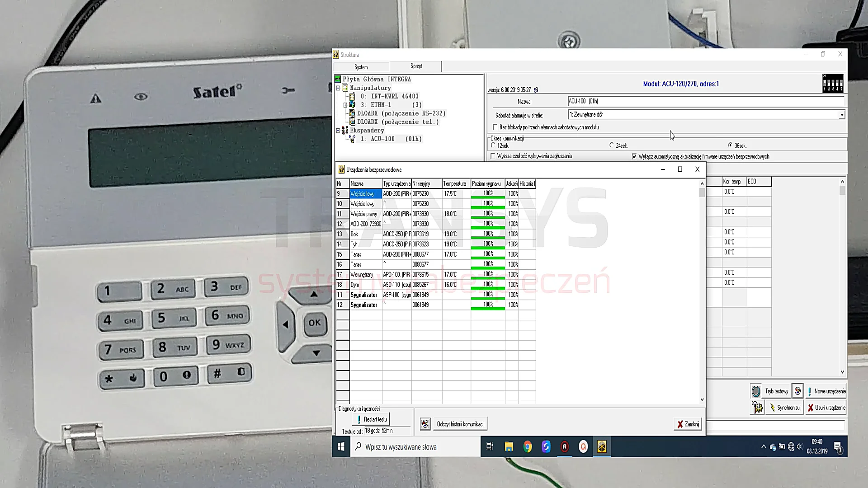
Task: Select tree item "DLOADX (połączenie RS-232)"
Action: [x=401, y=113]
